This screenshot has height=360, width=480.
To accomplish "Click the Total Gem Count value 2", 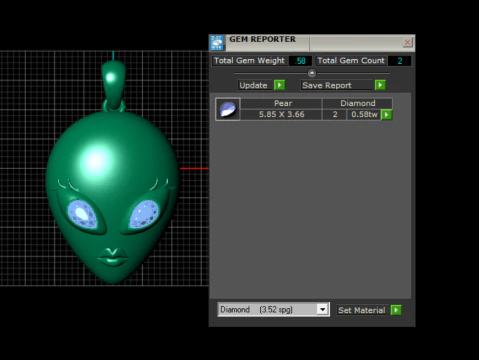I will (400, 61).
